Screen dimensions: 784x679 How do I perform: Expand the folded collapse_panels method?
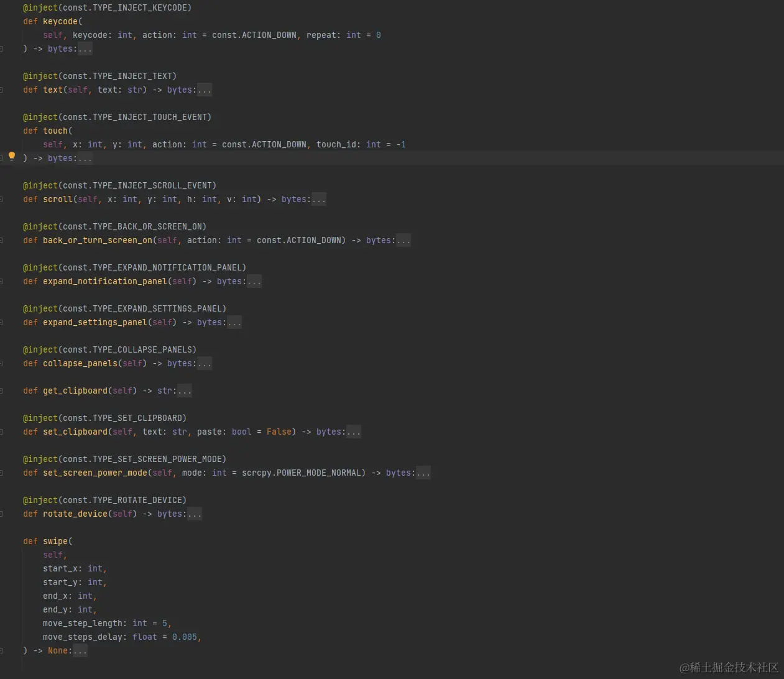[x=205, y=363]
